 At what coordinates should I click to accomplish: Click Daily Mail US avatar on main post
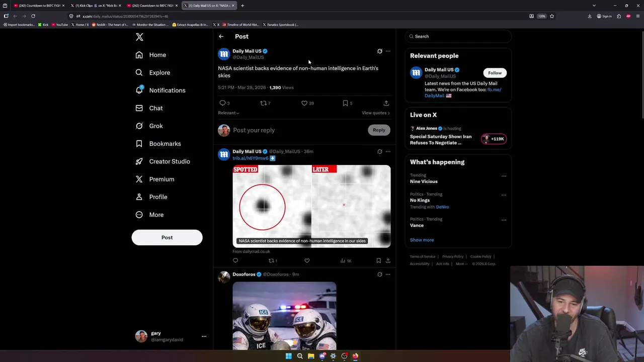(224, 54)
